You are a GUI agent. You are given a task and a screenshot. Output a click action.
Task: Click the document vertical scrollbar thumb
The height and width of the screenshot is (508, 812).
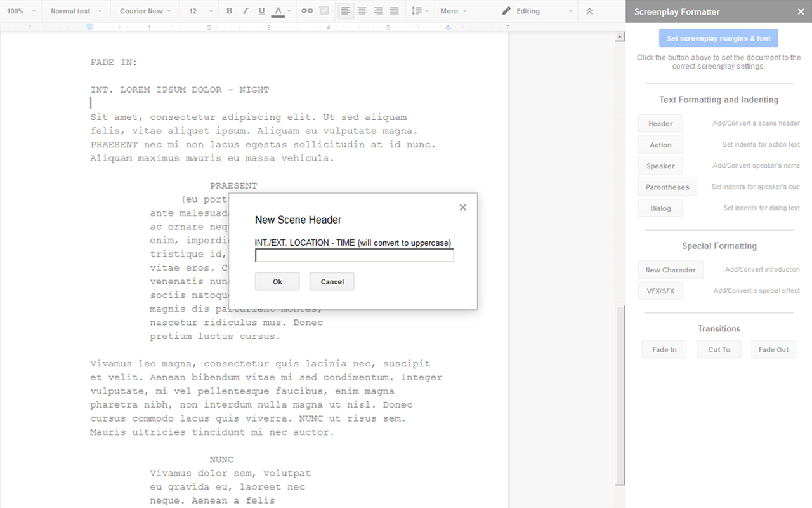[x=620, y=396]
